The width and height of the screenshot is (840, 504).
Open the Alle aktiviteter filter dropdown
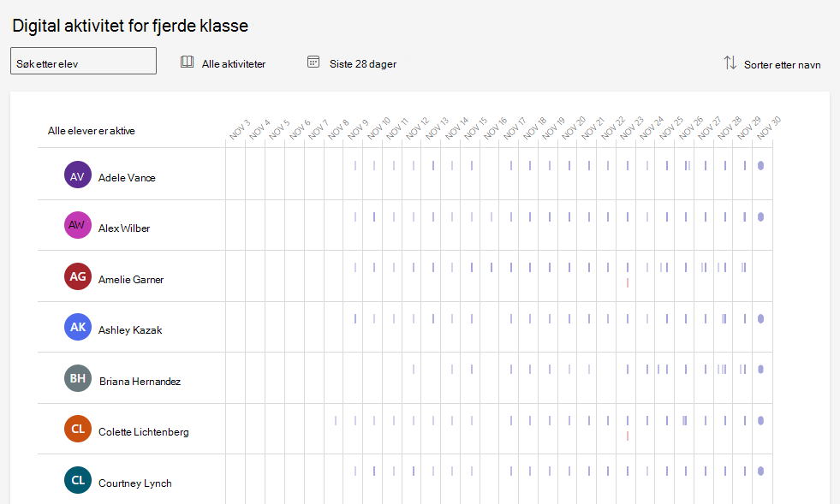click(x=223, y=63)
